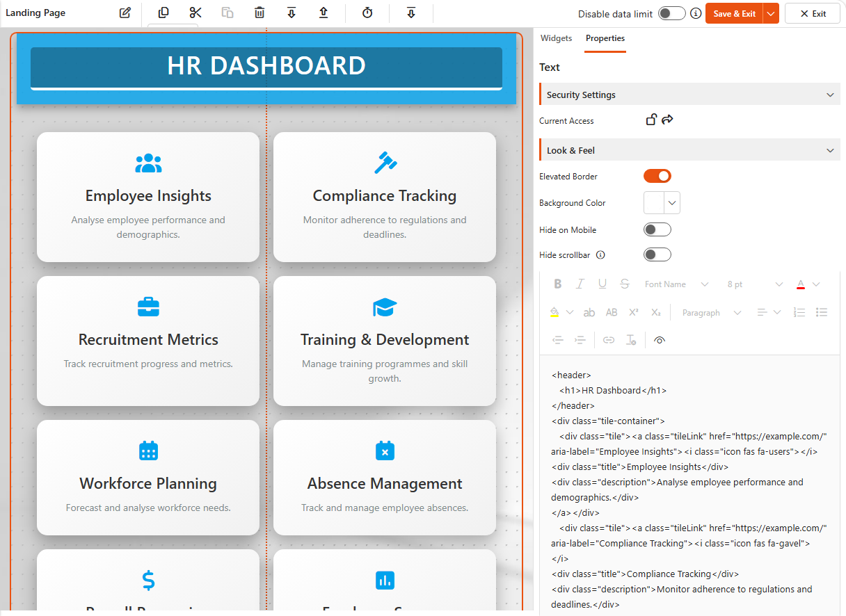Insert a bulleted list
Screen dimensions: 846x616
pos(822,312)
